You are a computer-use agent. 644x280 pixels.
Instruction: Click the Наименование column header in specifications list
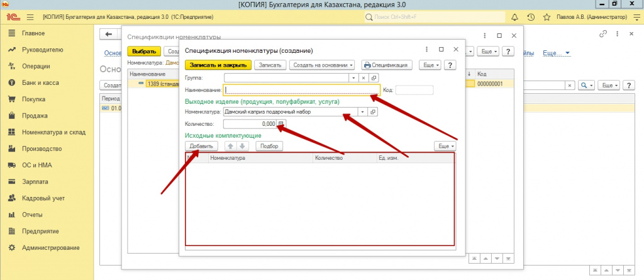154,74
